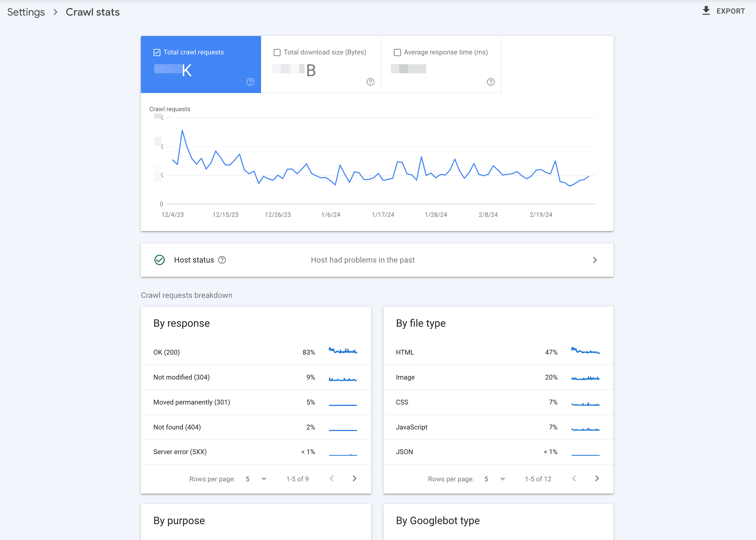Click the OK (200) sparkline chart
The height and width of the screenshot is (540, 756).
[343, 350]
